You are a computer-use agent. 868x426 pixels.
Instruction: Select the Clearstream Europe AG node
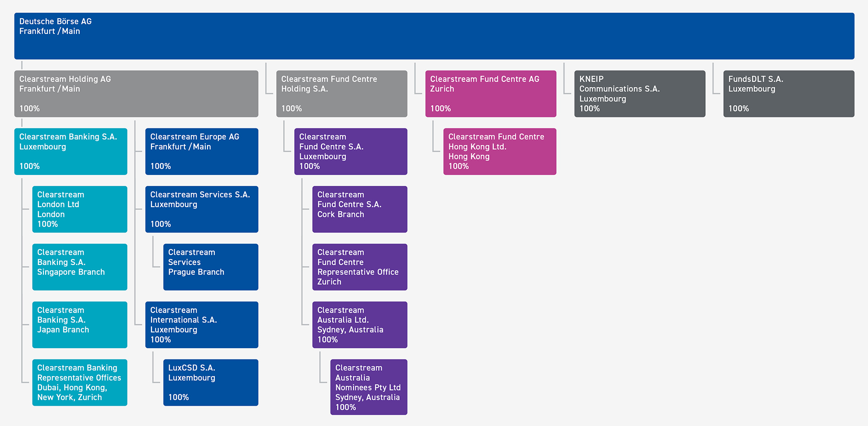202,151
